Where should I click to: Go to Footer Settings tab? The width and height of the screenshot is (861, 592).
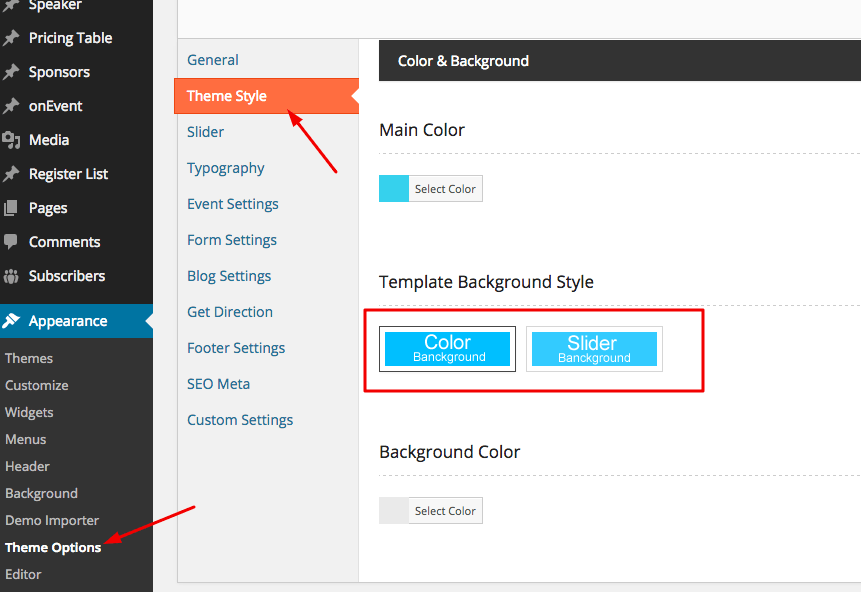click(x=236, y=348)
